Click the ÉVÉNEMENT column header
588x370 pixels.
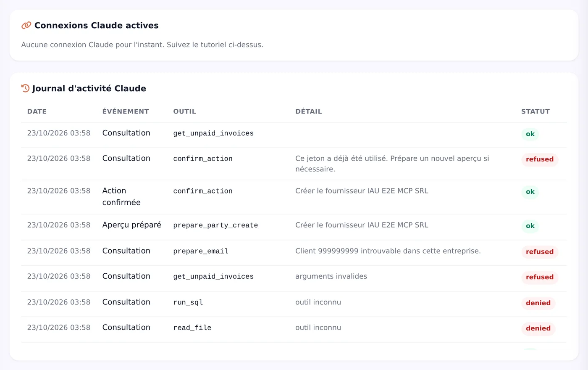click(x=126, y=111)
